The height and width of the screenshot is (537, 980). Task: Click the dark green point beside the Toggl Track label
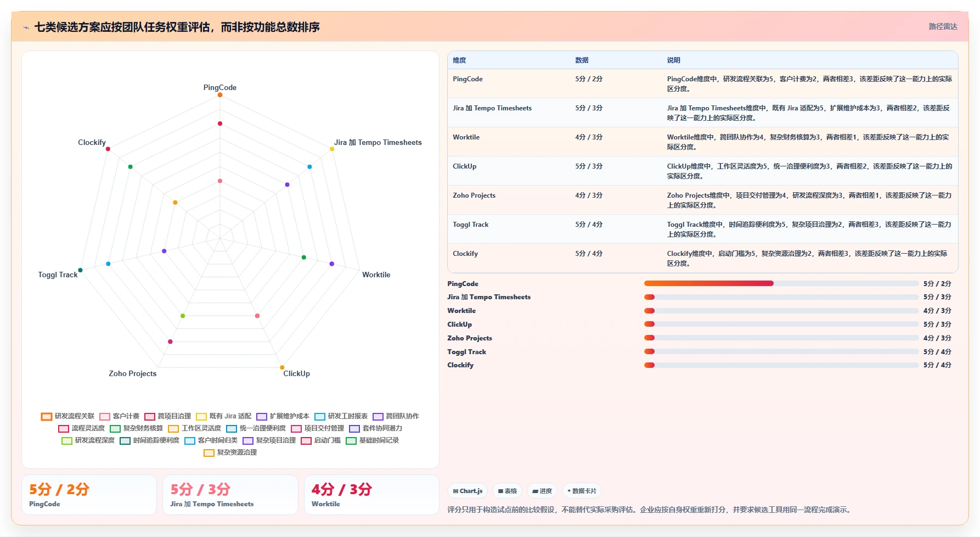[80, 270]
